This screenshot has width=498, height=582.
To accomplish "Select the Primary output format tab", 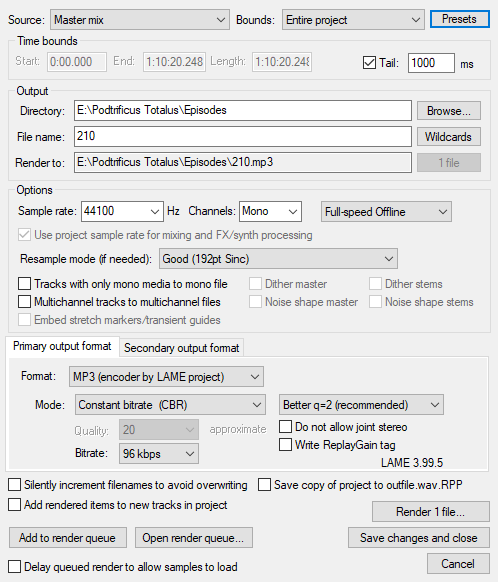I will pos(62,346).
